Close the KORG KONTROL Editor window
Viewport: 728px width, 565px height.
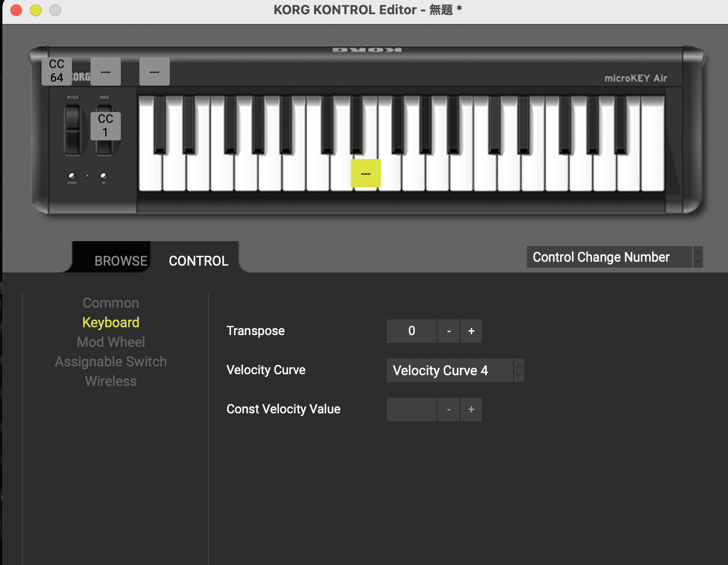pyautogui.click(x=16, y=10)
